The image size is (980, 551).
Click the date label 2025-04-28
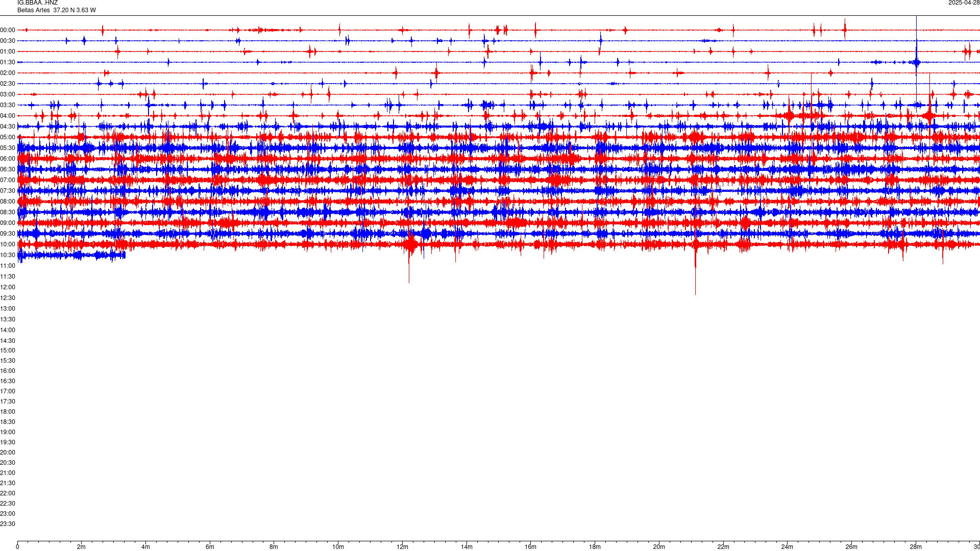(x=964, y=3)
